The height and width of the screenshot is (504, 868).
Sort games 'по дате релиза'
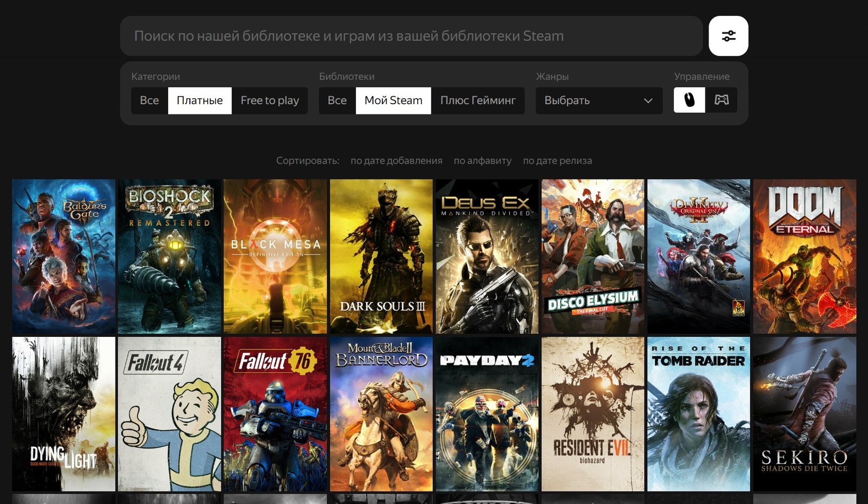tap(557, 161)
